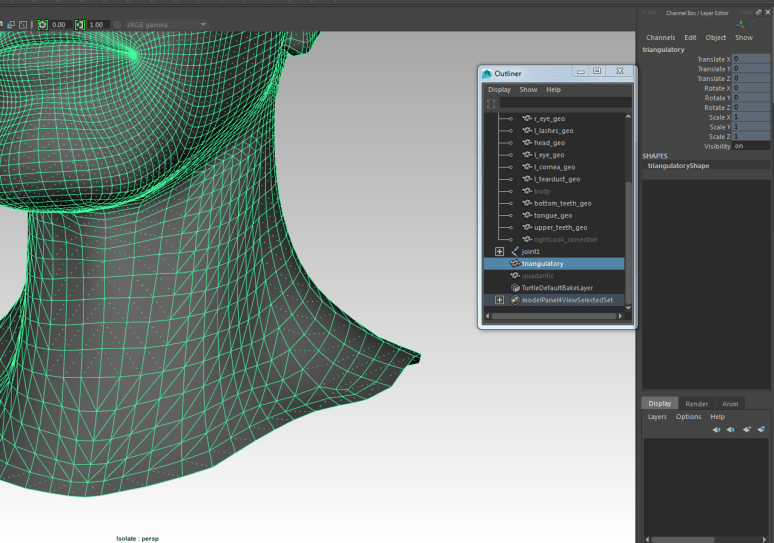
Task: Open the Display menu in Outliner
Action: 499,89
